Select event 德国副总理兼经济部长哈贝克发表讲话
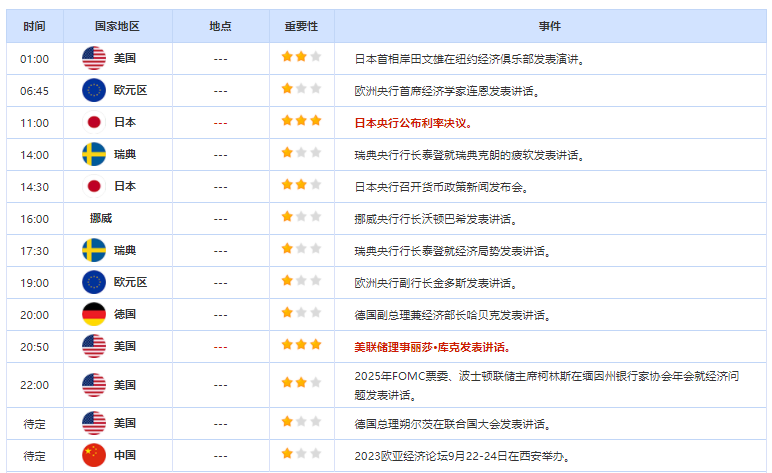Viewport: 772px width, 473px height. point(453,315)
